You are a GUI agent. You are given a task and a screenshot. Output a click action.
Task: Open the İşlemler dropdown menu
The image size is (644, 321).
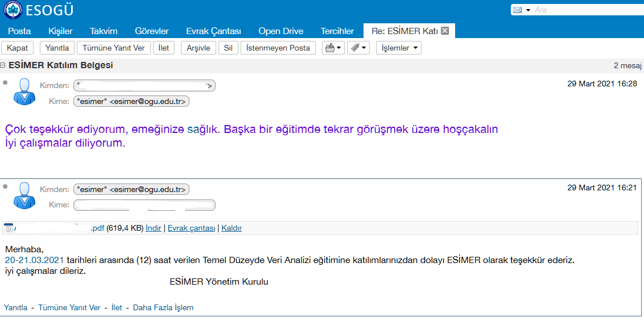pyautogui.click(x=398, y=48)
